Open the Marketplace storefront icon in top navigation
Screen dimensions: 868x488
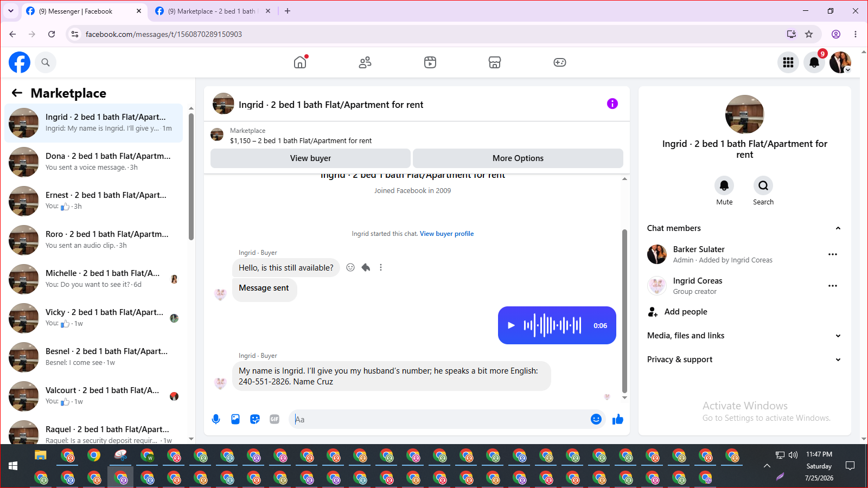494,62
